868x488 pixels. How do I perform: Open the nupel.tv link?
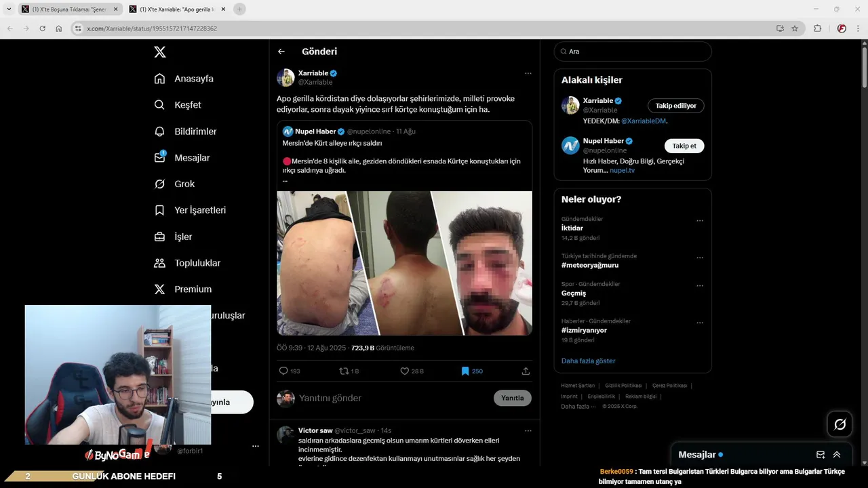click(x=622, y=170)
